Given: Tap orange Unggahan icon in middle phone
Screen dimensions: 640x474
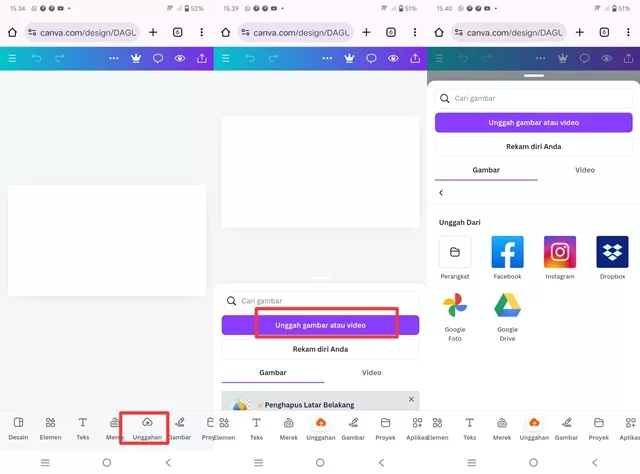Looking at the screenshot, I should pyautogui.click(x=321, y=423).
